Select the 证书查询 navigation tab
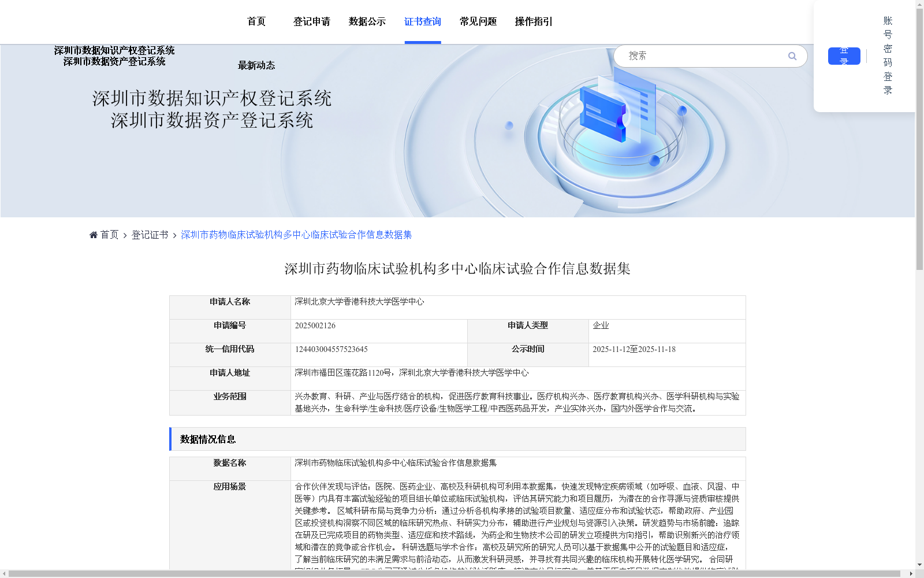This screenshot has height=578, width=924. click(x=423, y=21)
